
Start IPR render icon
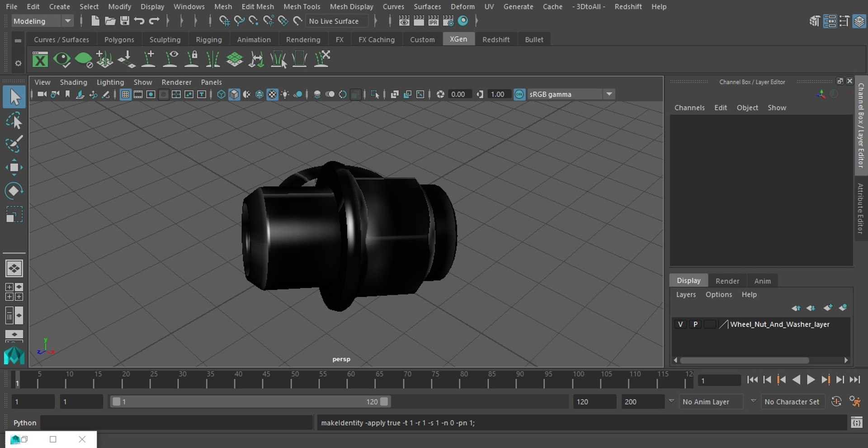point(433,21)
